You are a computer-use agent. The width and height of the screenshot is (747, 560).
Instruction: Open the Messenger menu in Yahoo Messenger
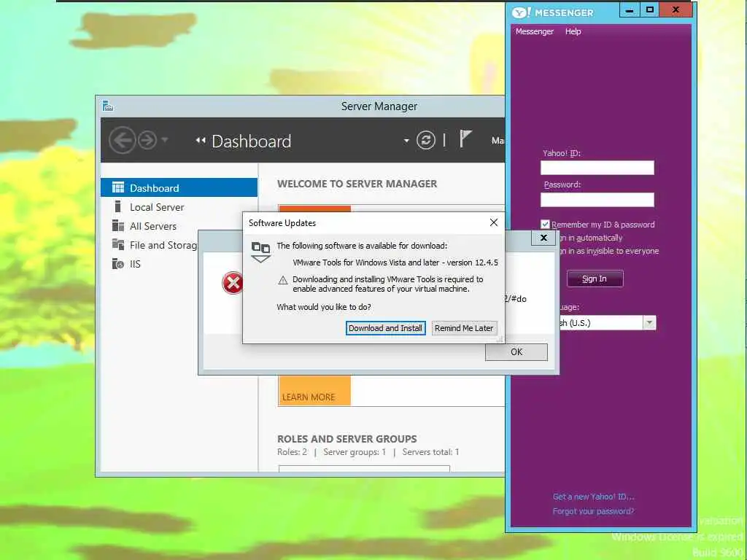click(535, 31)
